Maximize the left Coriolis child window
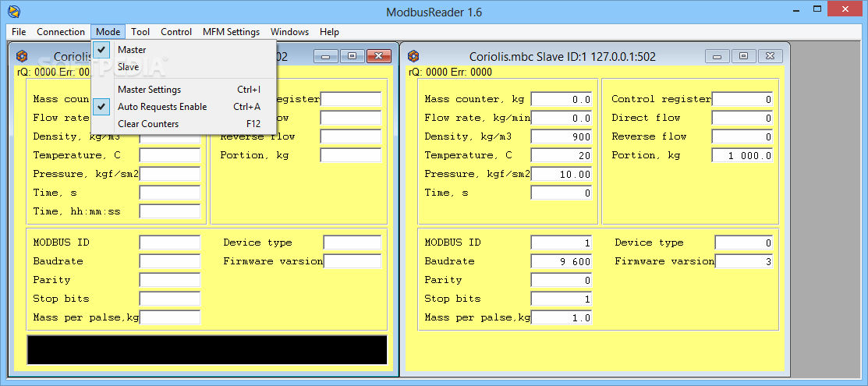The width and height of the screenshot is (868, 386). 352,56
